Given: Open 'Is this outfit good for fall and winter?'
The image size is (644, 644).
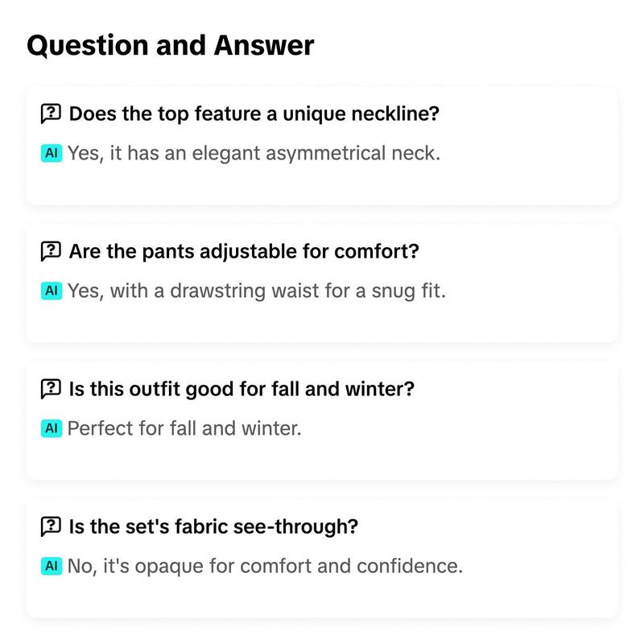Looking at the screenshot, I should [242, 389].
